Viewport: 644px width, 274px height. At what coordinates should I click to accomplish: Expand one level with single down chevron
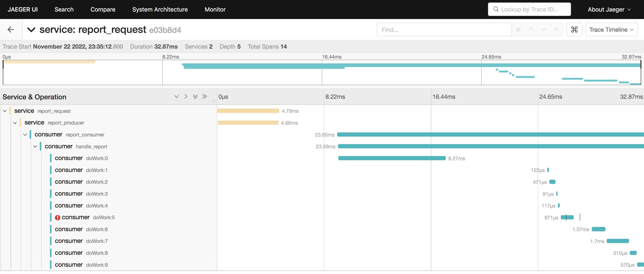[x=177, y=96]
